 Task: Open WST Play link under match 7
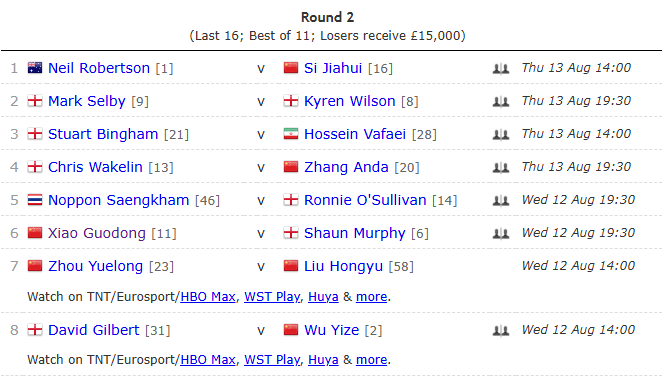(272, 297)
